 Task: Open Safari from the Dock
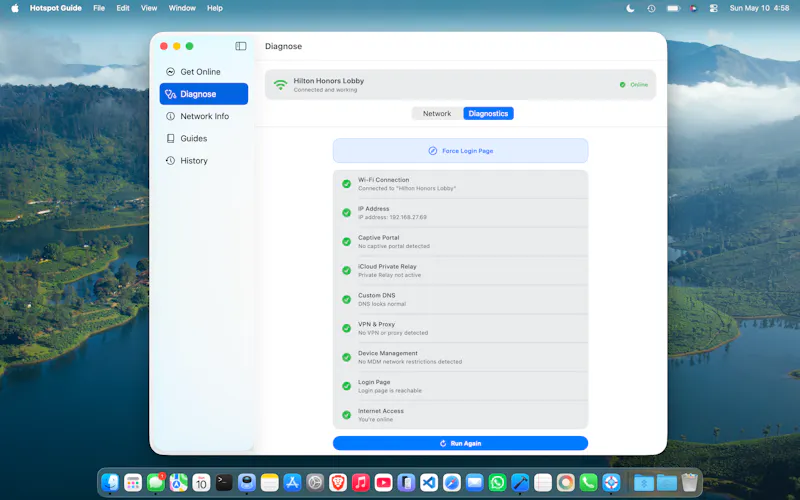[452, 482]
